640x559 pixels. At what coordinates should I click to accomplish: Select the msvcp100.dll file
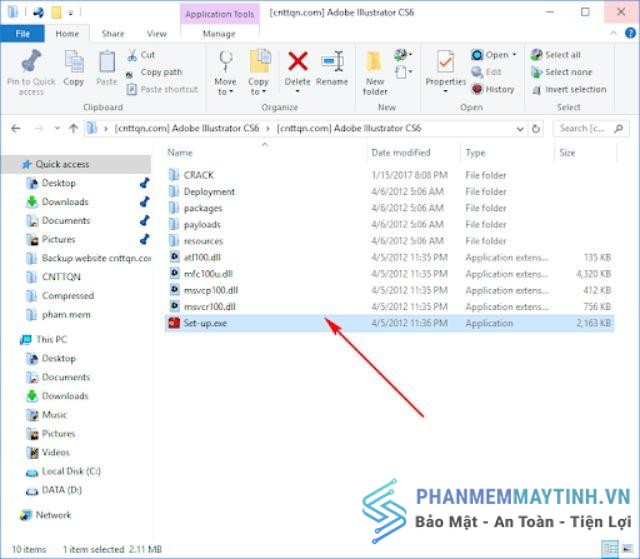point(390,291)
